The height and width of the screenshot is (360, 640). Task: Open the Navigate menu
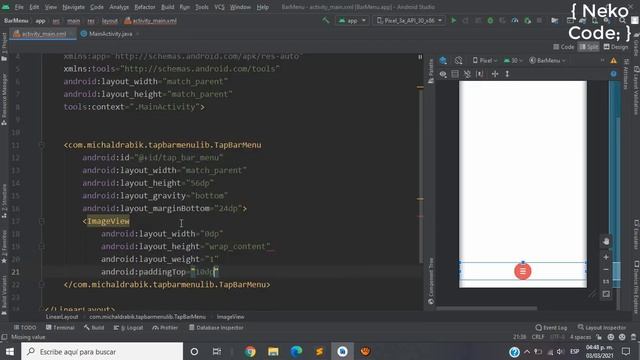pyautogui.click(x=73, y=7)
